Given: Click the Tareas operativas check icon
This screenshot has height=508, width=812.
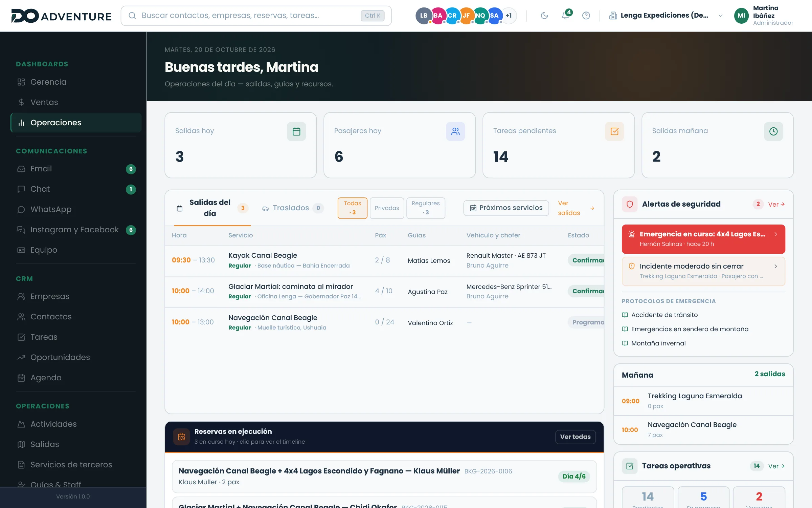Looking at the screenshot, I should click(x=630, y=466).
